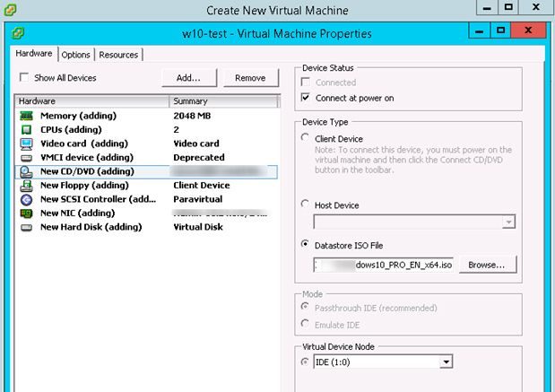This screenshot has width=555, height=392.
Task: Click the Summary column header
Action: coord(224,101)
